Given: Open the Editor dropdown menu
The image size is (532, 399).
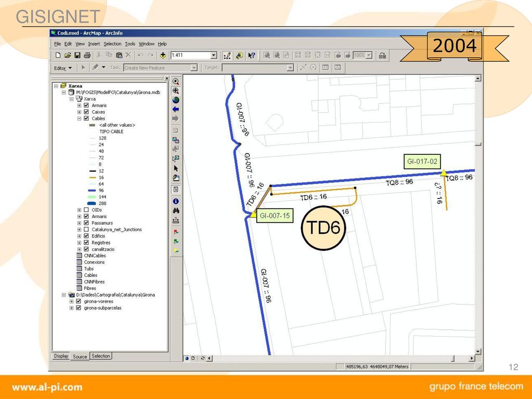Looking at the screenshot, I should pos(63,68).
